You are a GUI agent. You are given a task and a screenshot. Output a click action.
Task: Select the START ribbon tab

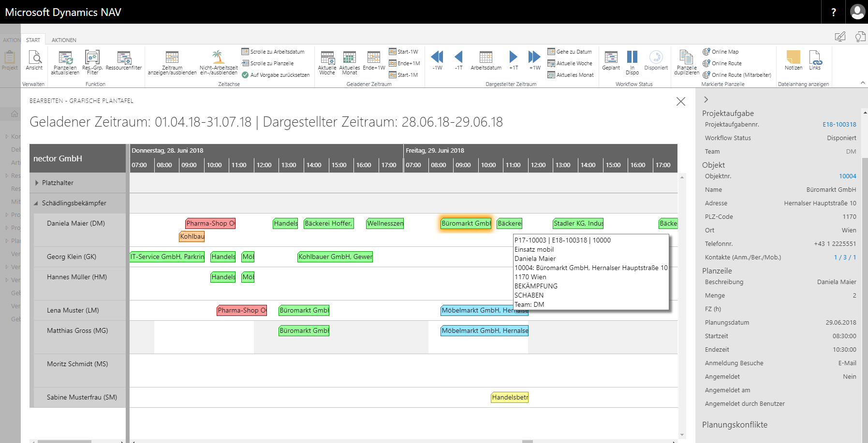33,40
